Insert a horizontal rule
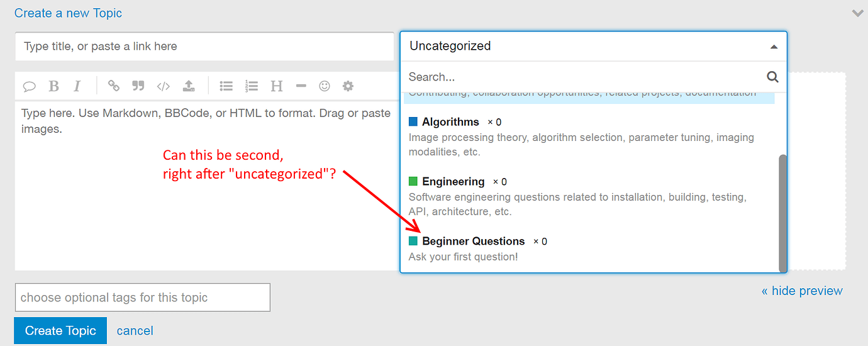 click(301, 86)
